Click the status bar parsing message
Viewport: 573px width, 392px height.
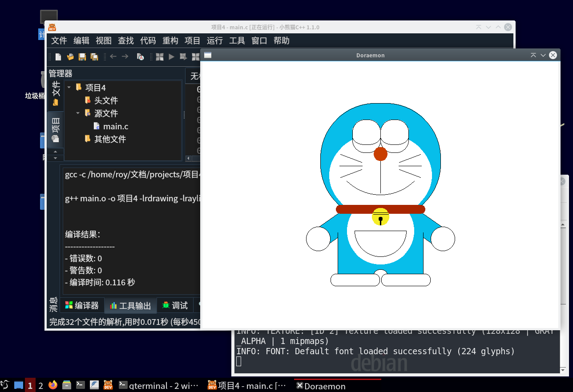[125, 322]
